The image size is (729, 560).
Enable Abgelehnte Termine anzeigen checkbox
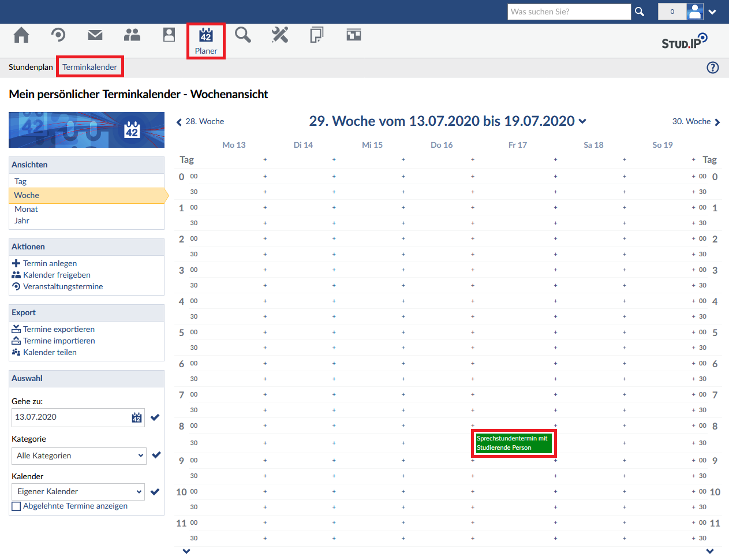16,506
